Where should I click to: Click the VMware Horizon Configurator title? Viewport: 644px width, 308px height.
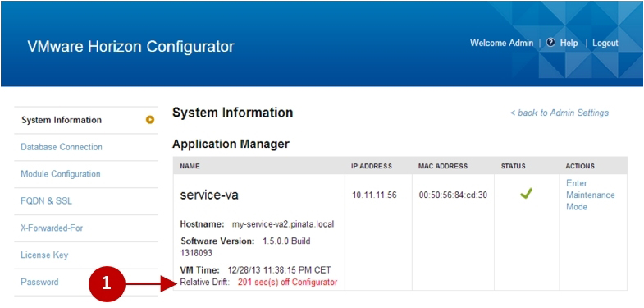point(130,47)
